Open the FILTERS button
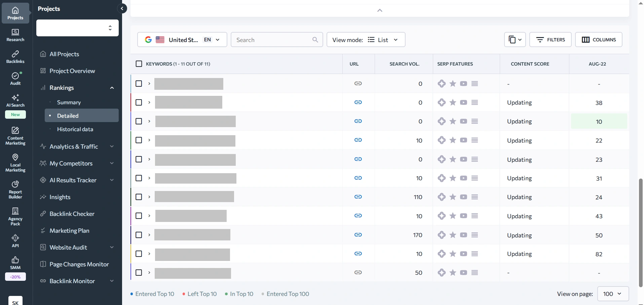This screenshot has width=644, height=305. point(551,40)
